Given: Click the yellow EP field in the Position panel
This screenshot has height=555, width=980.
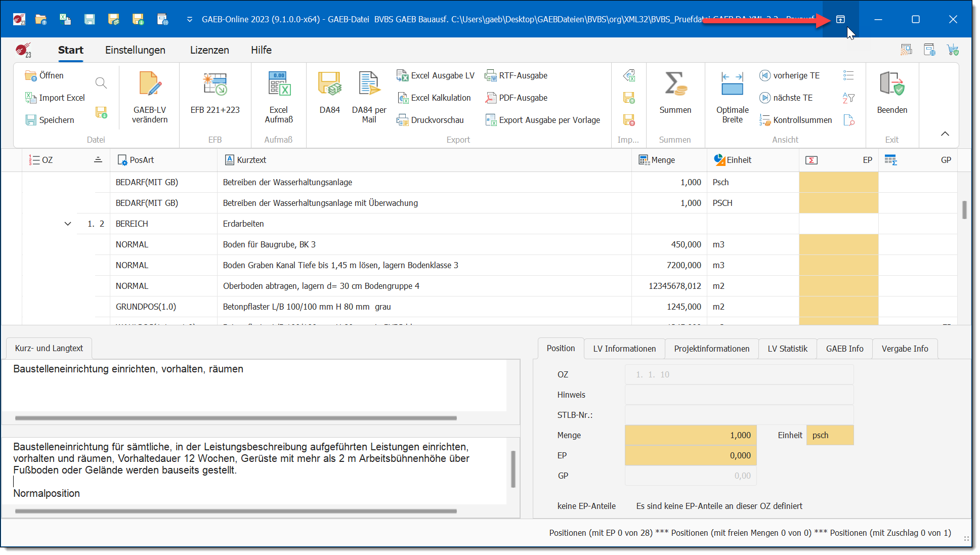Looking at the screenshot, I should click(x=691, y=455).
